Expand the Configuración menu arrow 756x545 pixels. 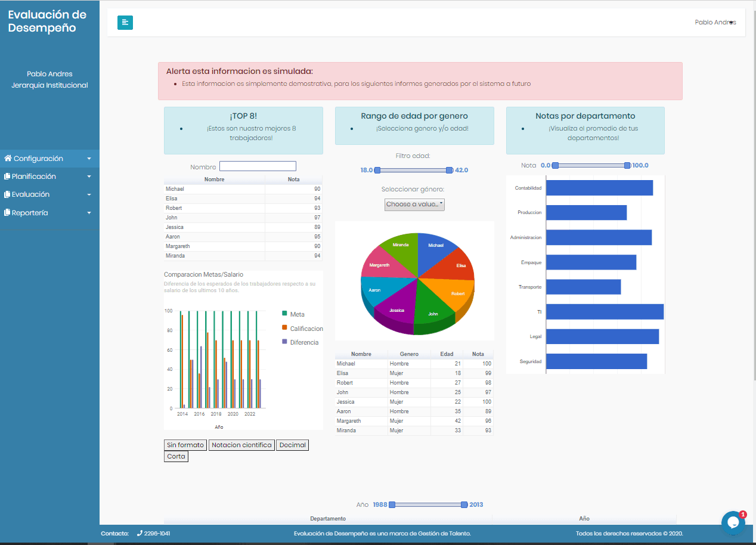(x=89, y=159)
